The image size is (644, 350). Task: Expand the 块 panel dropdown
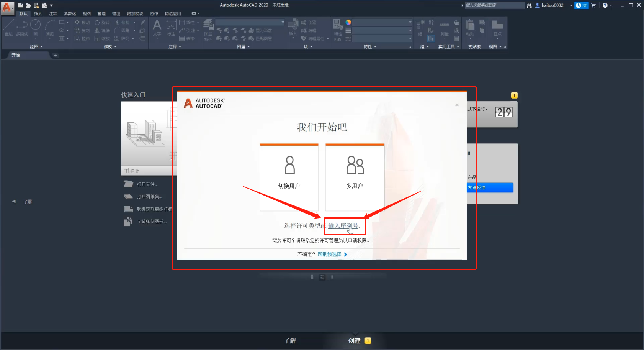[308, 47]
